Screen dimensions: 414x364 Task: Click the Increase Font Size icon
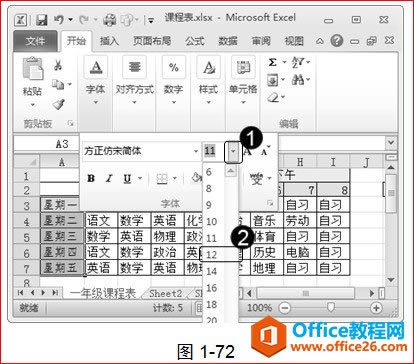pyautogui.click(x=247, y=152)
